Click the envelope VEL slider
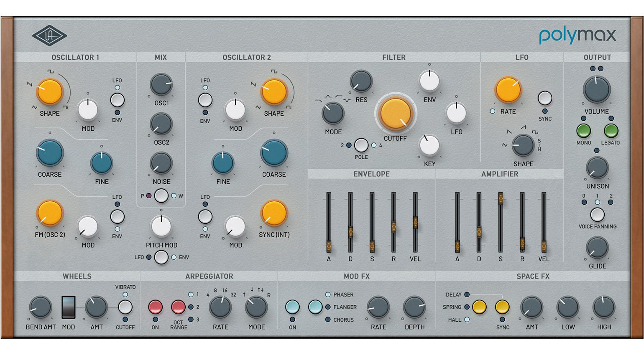 point(415,222)
